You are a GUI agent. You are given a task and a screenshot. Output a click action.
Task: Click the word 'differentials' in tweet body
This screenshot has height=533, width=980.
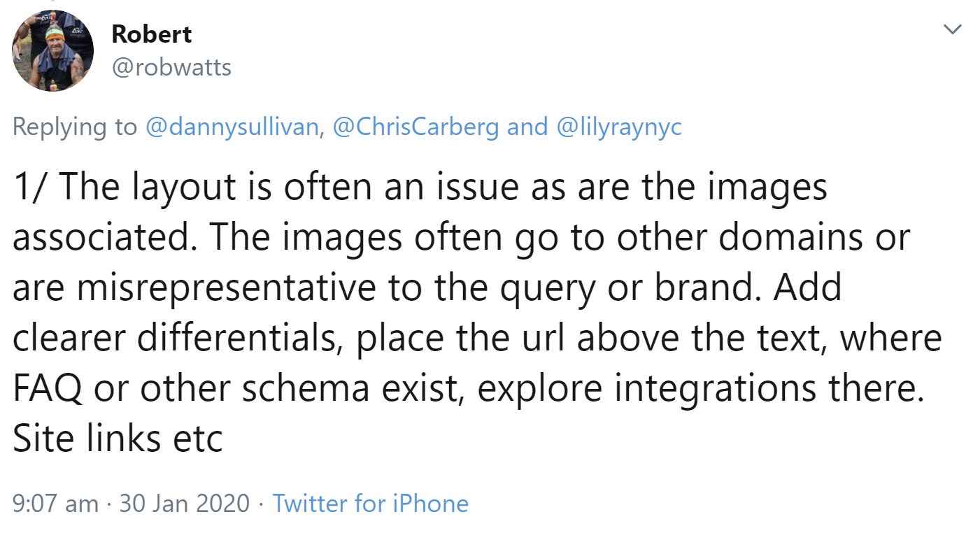pyautogui.click(x=236, y=339)
